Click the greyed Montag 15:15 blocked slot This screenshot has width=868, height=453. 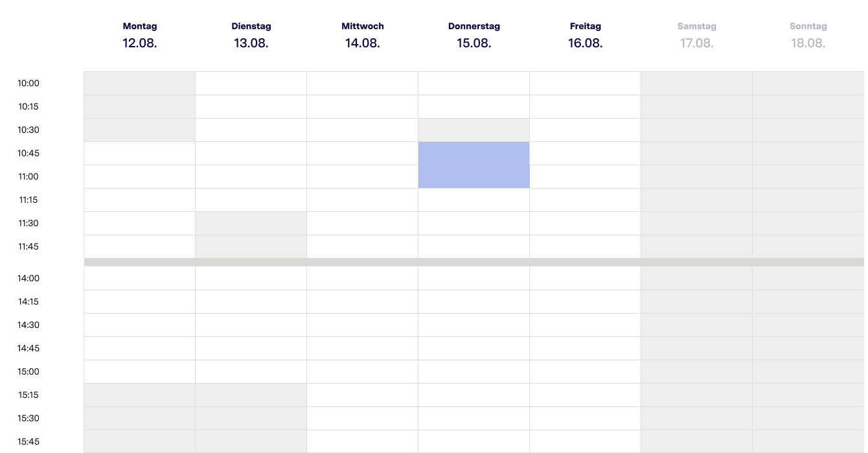[x=140, y=395]
